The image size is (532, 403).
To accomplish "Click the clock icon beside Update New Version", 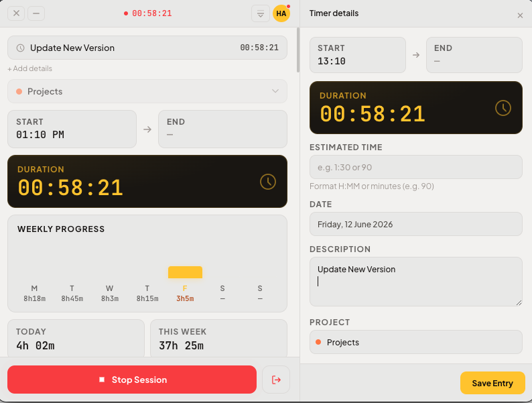I will [20, 48].
